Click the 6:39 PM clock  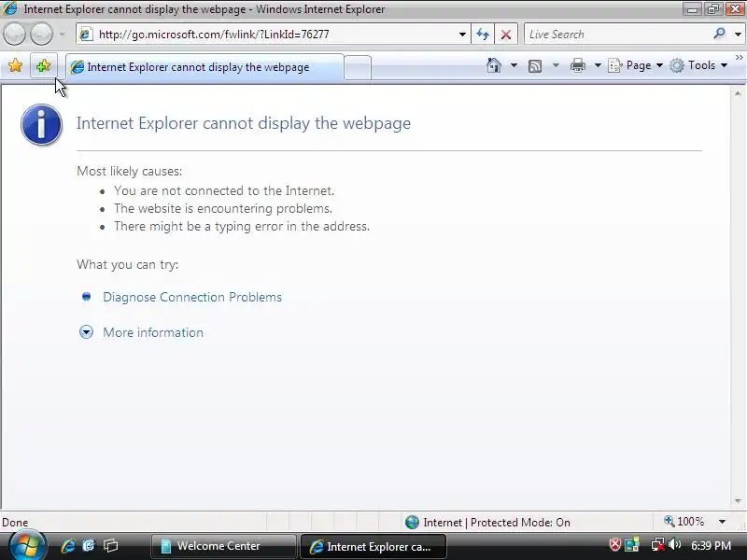[x=711, y=546]
